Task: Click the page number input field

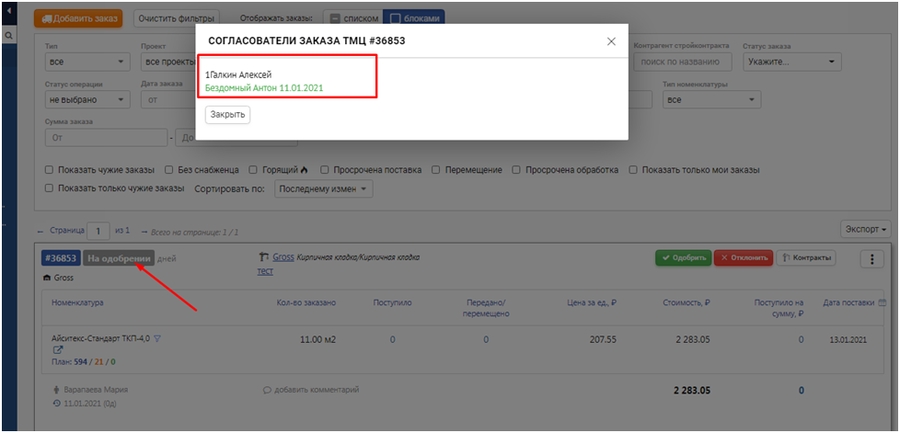Action: click(x=98, y=230)
